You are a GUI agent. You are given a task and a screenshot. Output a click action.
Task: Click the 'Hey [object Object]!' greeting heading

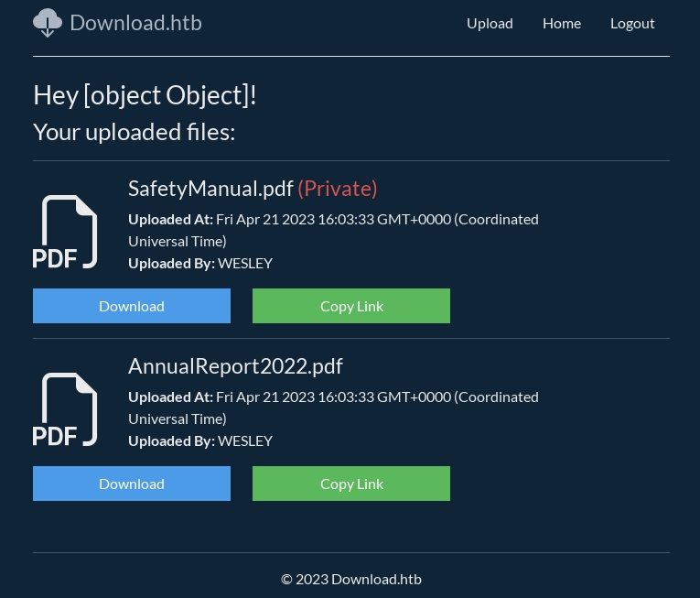(x=145, y=95)
